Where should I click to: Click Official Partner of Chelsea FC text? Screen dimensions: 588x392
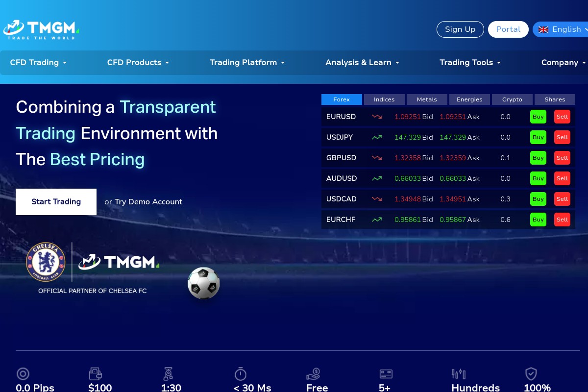coord(93,291)
